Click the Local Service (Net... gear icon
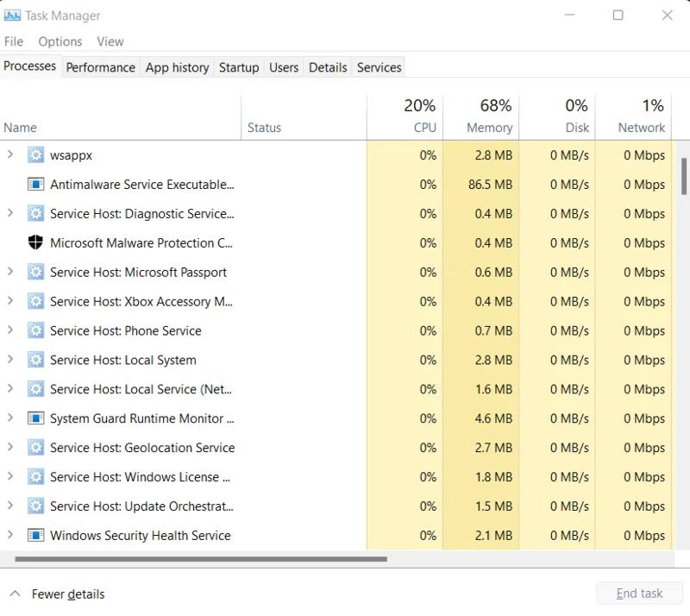This screenshot has height=616, width=690. pyautogui.click(x=35, y=389)
